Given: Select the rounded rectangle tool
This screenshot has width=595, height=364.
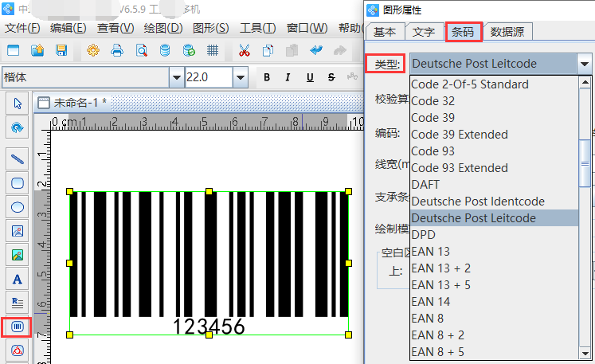Looking at the screenshot, I should tap(18, 183).
